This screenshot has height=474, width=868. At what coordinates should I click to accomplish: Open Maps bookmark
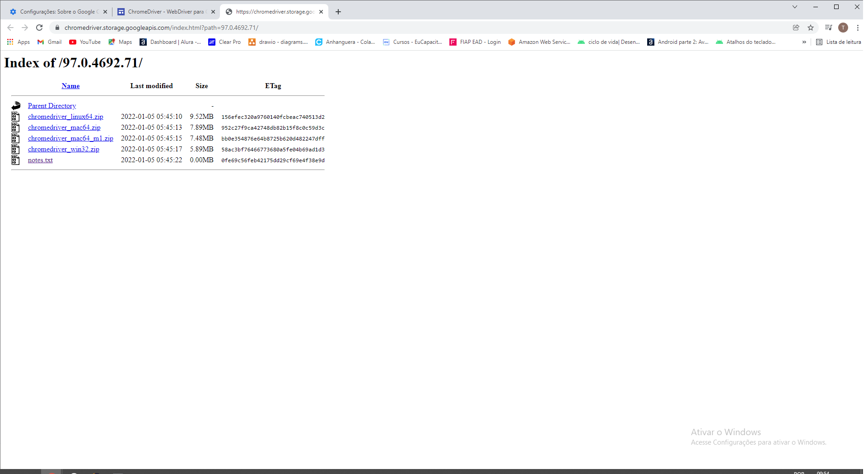pos(120,42)
